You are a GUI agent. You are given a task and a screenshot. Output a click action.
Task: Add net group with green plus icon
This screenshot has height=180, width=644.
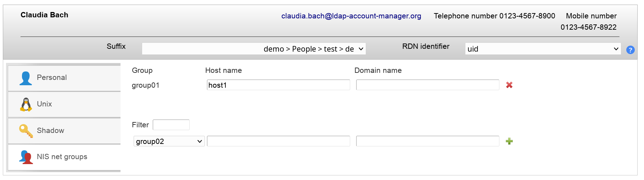[509, 141]
